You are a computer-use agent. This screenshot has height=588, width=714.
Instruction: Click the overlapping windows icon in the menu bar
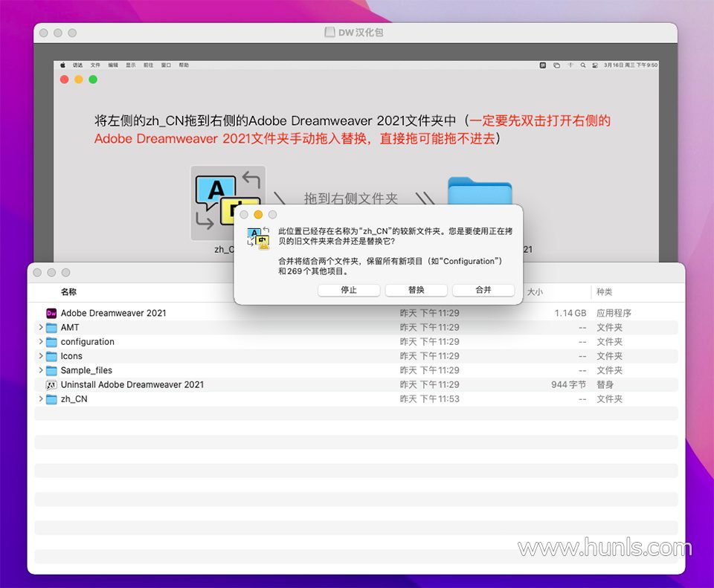point(556,65)
